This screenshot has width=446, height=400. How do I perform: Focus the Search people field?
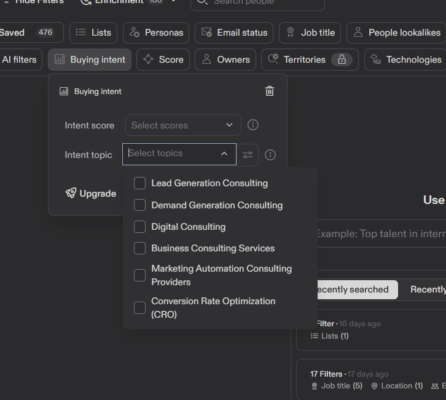[x=257, y=3]
